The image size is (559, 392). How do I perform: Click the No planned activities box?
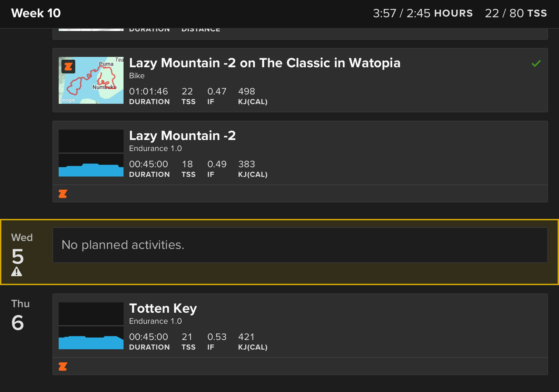click(300, 245)
